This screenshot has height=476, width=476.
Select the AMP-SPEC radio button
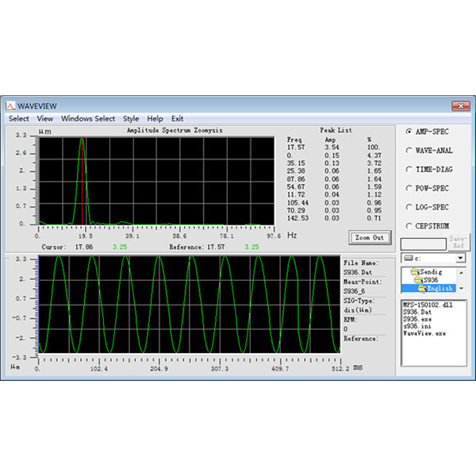[409, 132]
